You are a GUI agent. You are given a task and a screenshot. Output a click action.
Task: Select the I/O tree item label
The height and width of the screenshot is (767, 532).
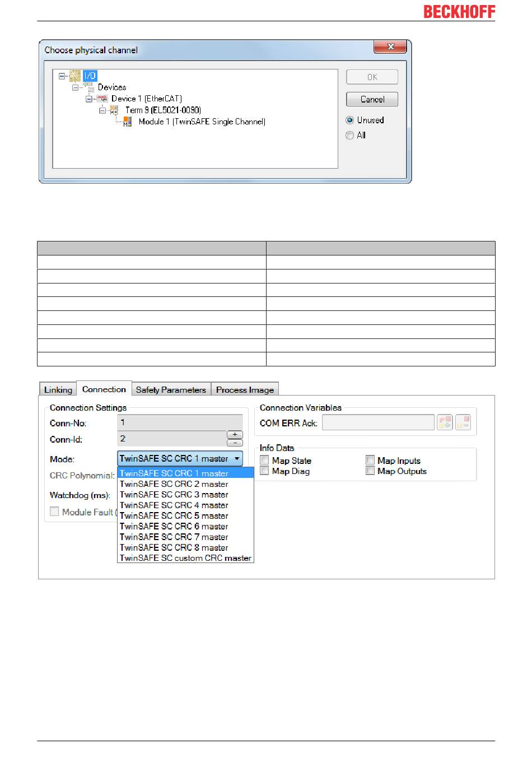(x=90, y=76)
